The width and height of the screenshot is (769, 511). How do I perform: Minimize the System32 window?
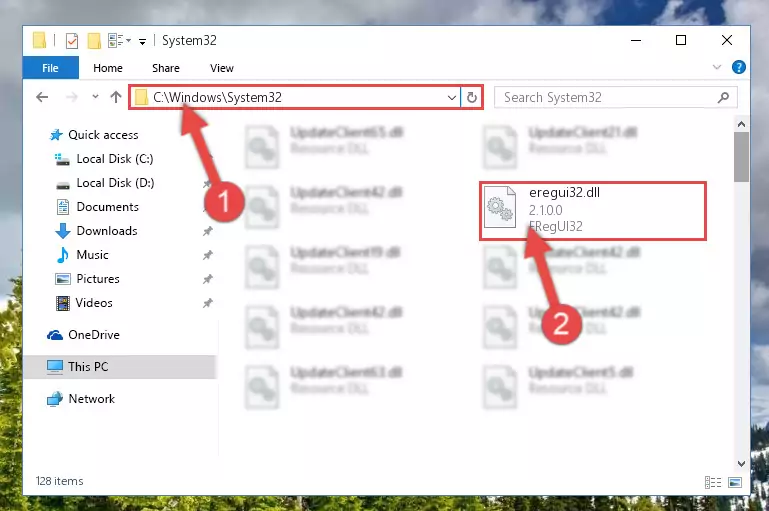(636, 40)
